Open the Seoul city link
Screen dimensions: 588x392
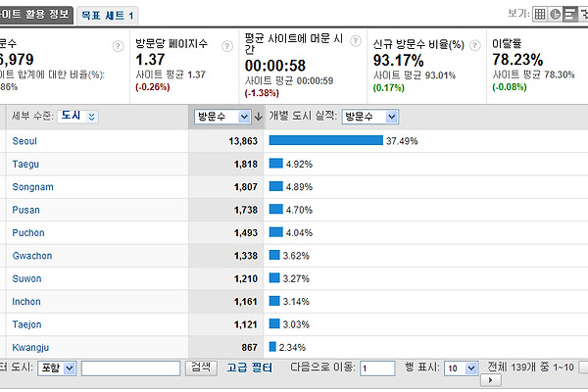(x=25, y=141)
